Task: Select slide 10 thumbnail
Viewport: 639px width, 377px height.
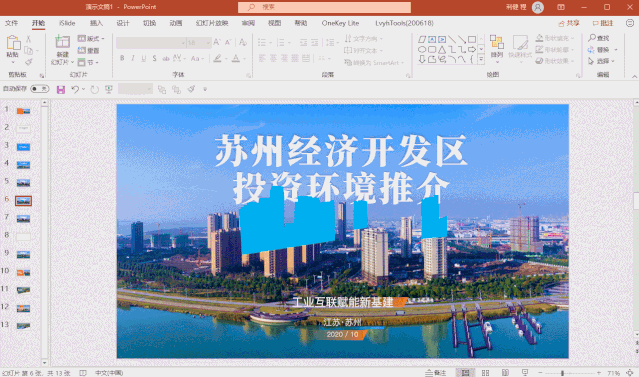Action: click(23, 272)
